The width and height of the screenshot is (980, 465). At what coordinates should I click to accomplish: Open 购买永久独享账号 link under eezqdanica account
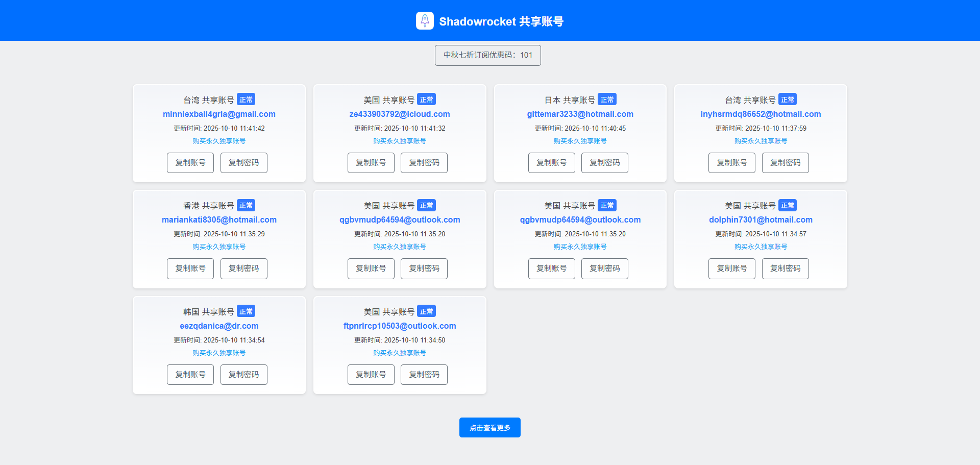(219, 353)
